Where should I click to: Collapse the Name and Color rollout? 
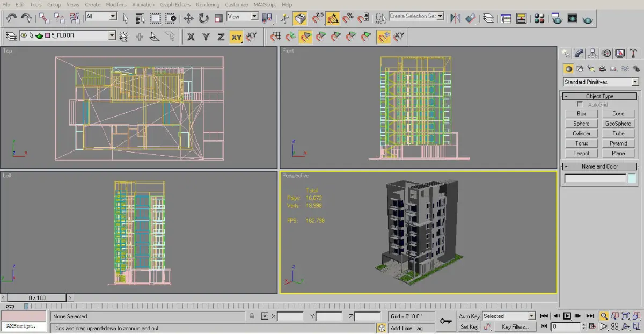tap(600, 166)
